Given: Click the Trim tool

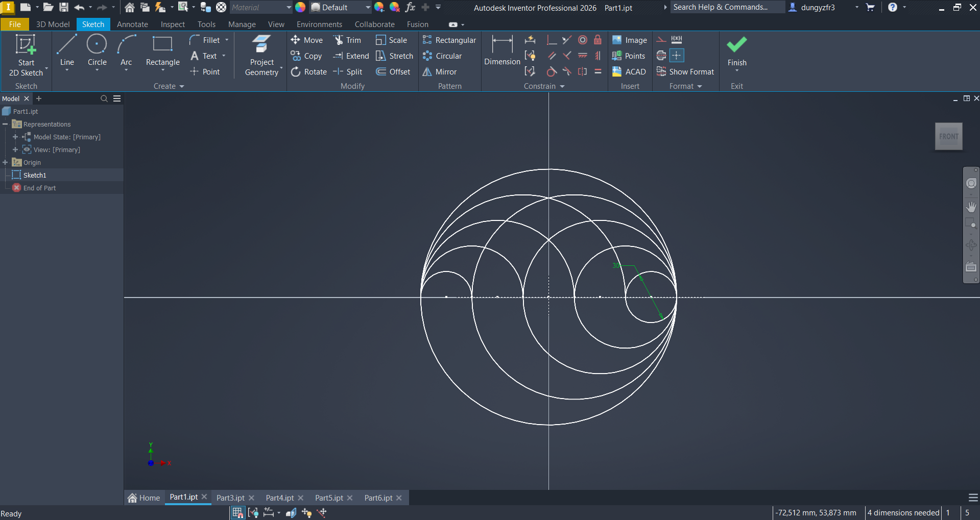Looking at the screenshot, I should (x=347, y=40).
